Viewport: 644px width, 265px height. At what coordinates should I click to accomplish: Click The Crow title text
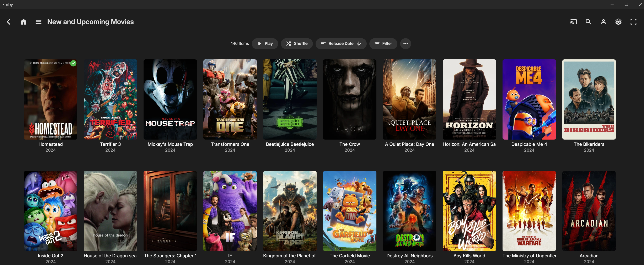point(350,144)
